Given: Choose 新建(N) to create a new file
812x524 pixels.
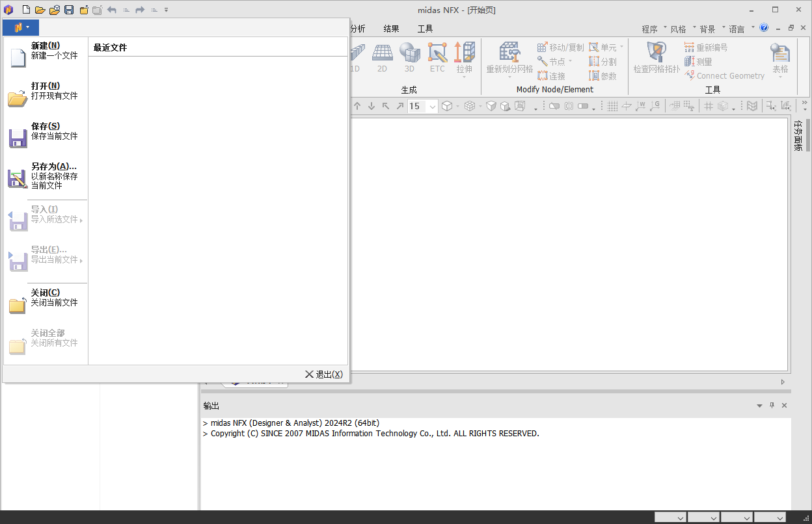Looking at the screenshot, I should pyautogui.click(x=46, y=53).
